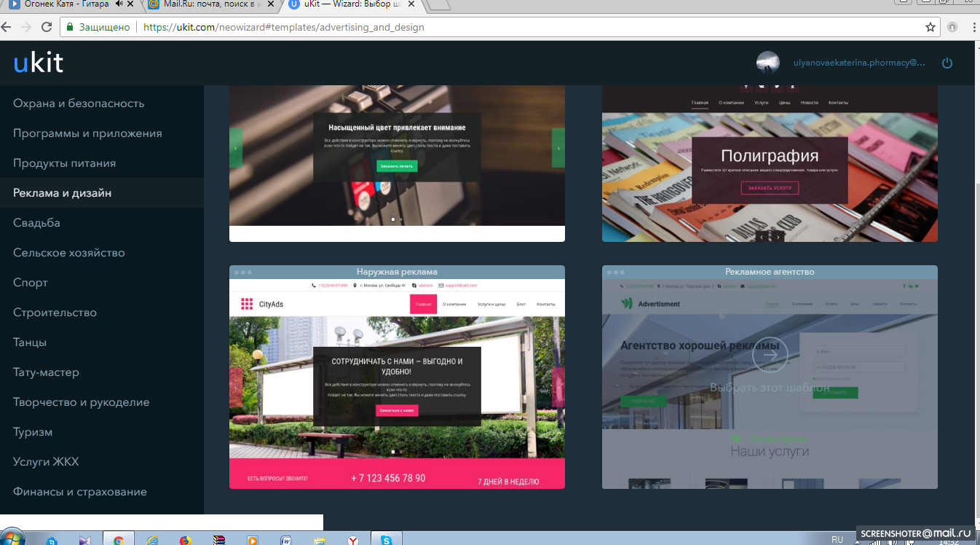
Task: Click Блог in CityAds menu
Action: [x=521, y=304]
